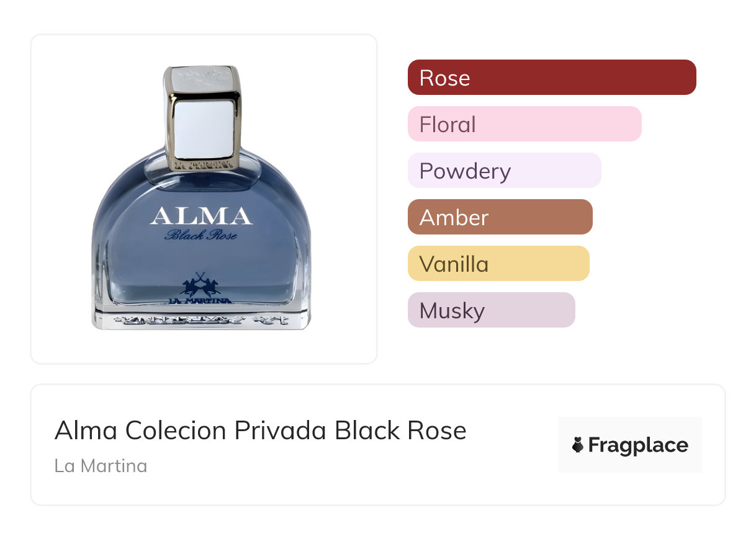Pick the yellow Vanilla accord bar
The width and height of the screenshot is (756, 536).
click(498, 264)
